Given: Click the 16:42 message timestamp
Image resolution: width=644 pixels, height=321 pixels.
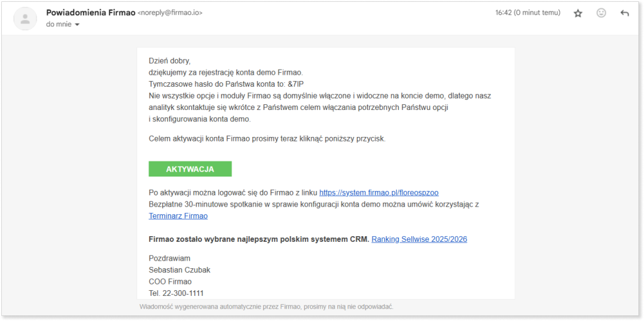Looking at the screenshot, I should click(x=528, y=13).
